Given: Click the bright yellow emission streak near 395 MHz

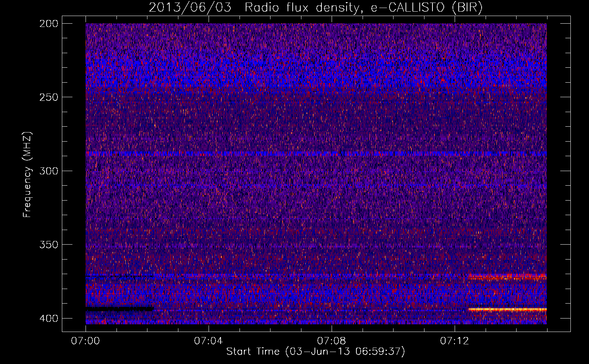Looking at the screenshot, I should (x=507, y=310).
